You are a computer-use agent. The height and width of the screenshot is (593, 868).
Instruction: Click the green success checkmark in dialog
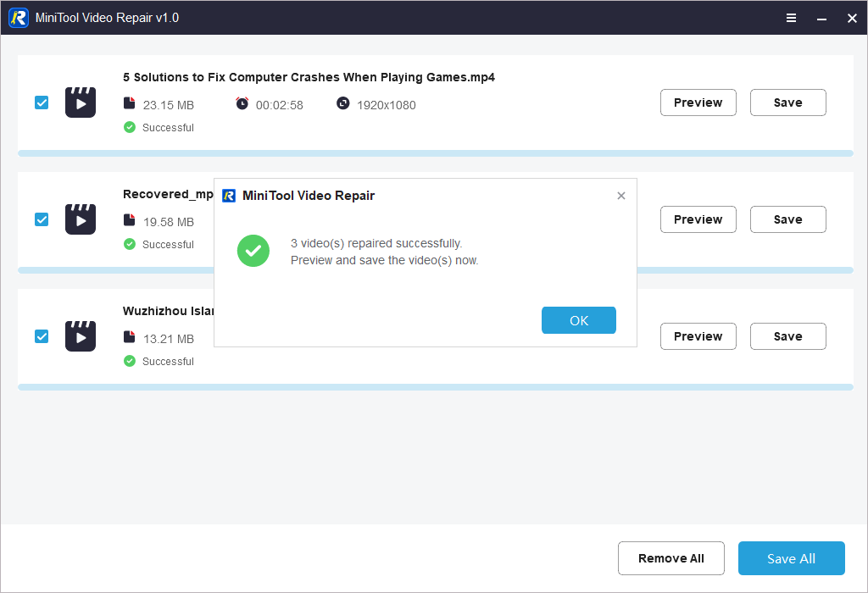pyautogui.click(x=253, y=252)
